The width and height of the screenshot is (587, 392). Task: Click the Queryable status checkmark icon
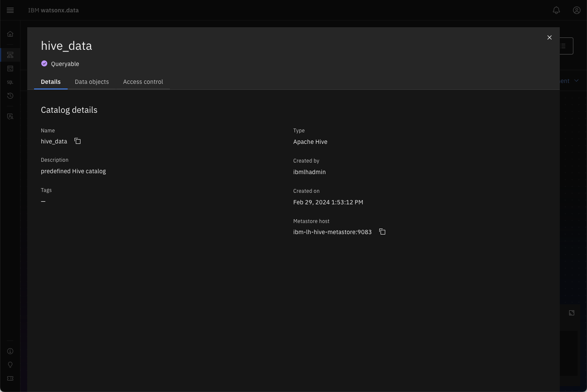[44, 63]
